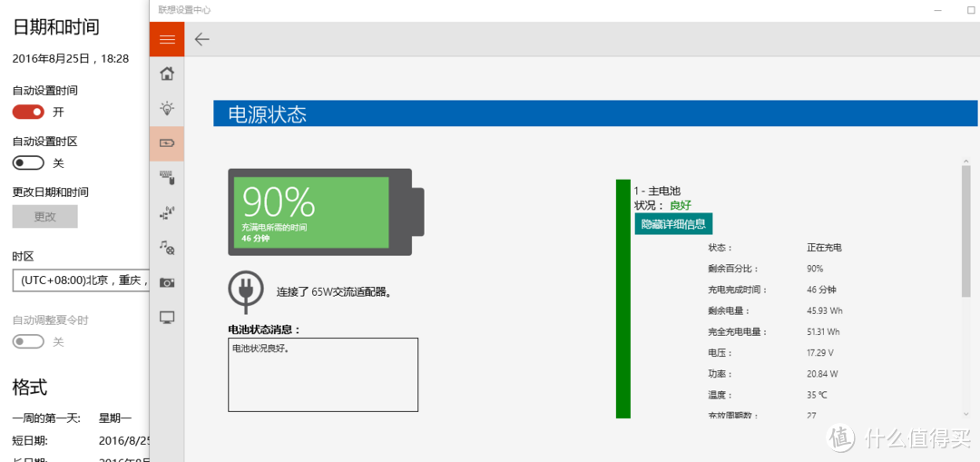The image size is (980, 462).
Task: Click the 格式 heading in settings
Action: [30, 387]
